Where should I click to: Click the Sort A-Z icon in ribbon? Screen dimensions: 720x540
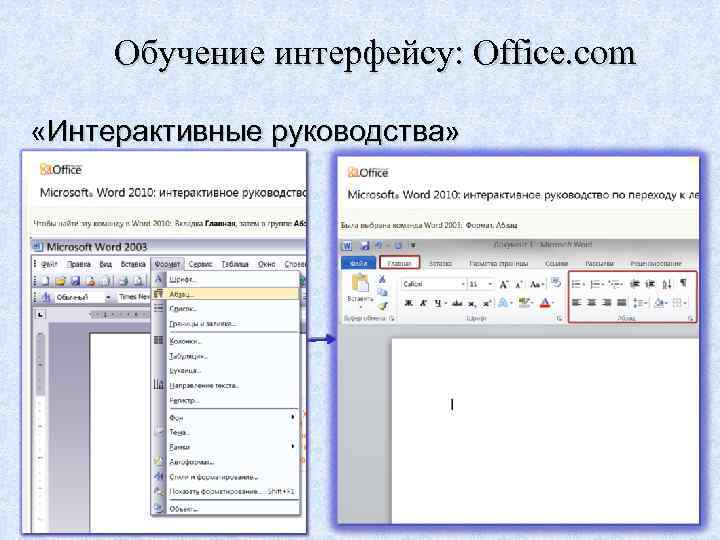click(x=667, y=284)
